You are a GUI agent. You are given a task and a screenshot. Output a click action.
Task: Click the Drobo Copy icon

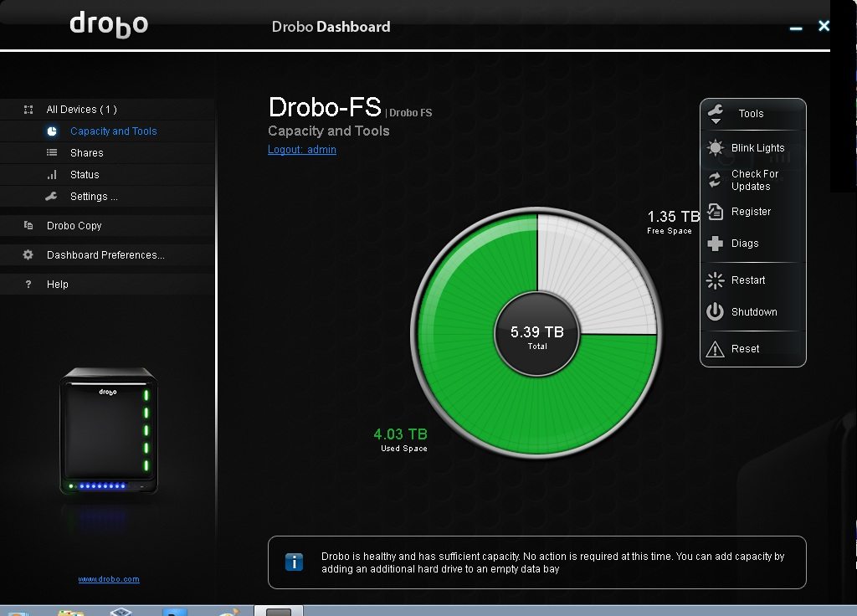click(x=28, y=225)
